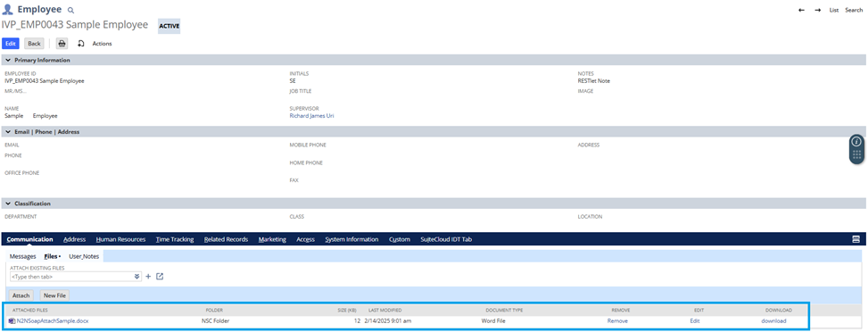This screenshot has height=332, width=868.
Task: Click the blue Edit button
Action: 11,43
